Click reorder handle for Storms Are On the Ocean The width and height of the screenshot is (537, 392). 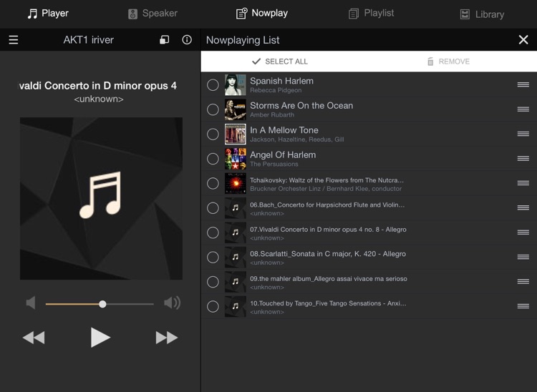point(523,109)
